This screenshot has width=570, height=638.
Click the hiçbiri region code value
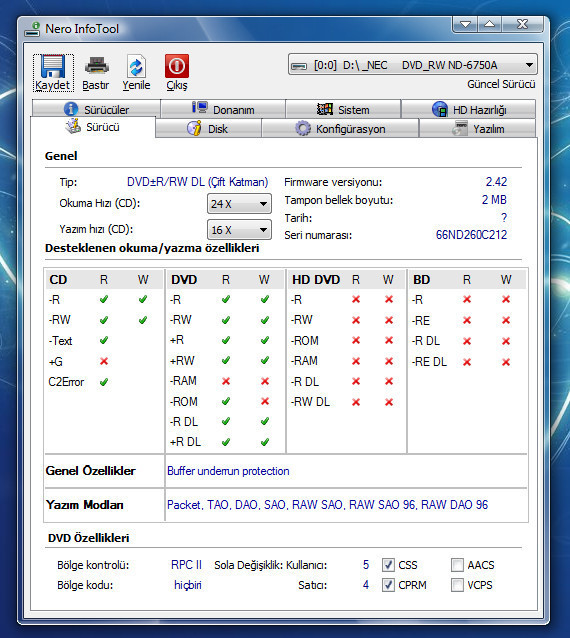[x=188, y=585]
